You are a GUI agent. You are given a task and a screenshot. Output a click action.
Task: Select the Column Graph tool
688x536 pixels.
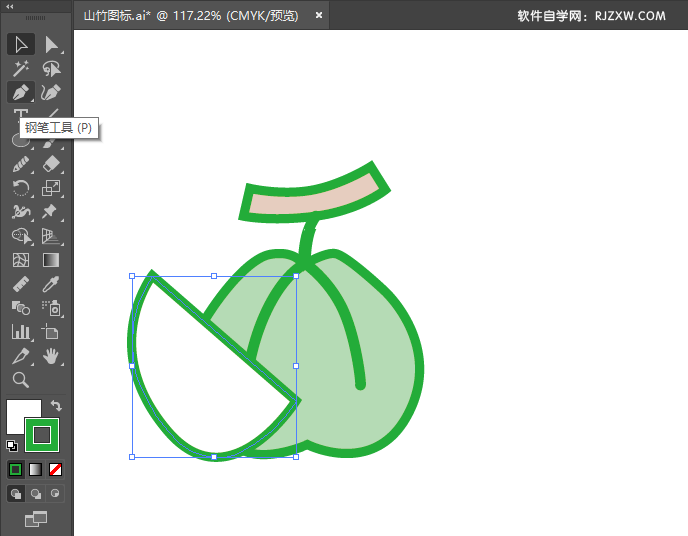pos(21,332)
